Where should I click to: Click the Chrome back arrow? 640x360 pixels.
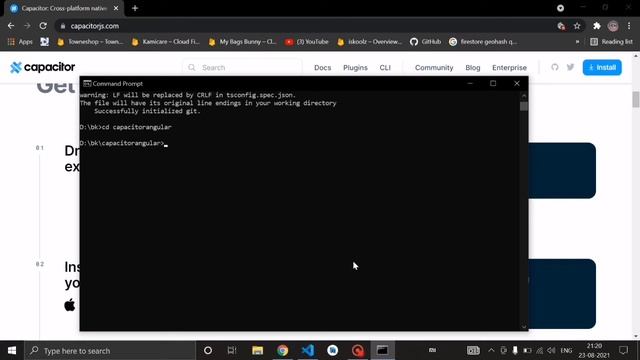tap(11, 26)
